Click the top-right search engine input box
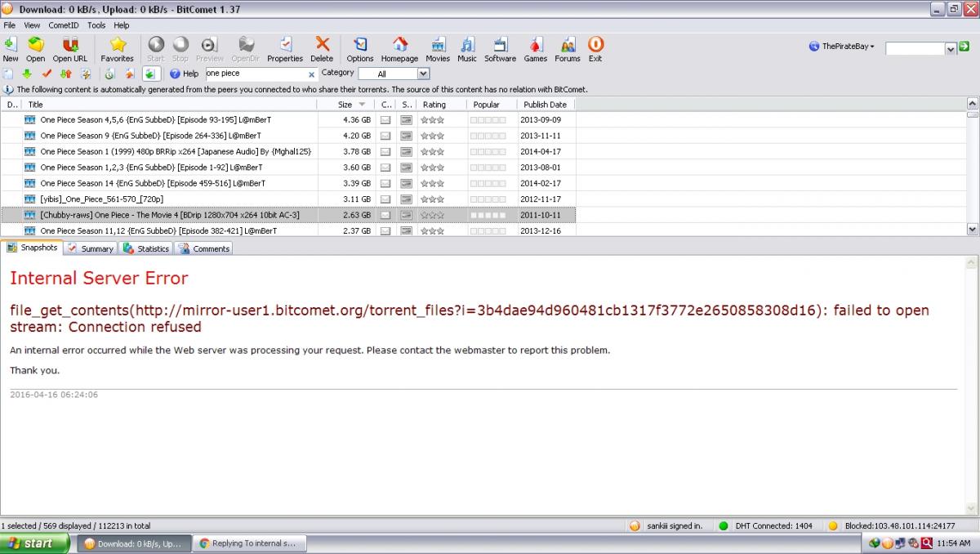This screenshot has height=554, width=980. click(915, 49)
